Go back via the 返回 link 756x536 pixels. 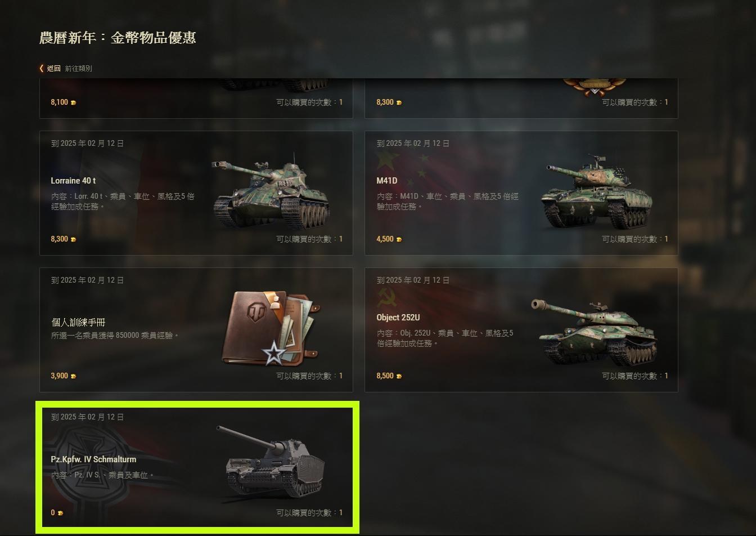[53, 68]
